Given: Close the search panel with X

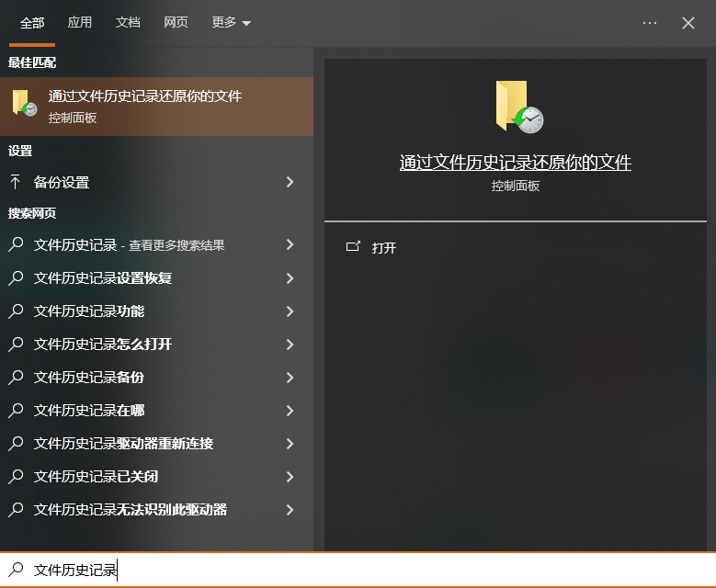Looking at the screenshot, I should tap(688, 23).
